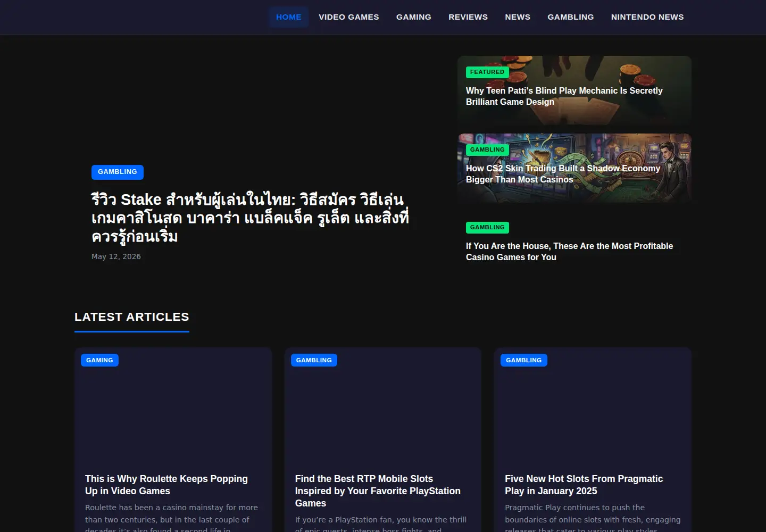This screenshot has width=766, height=532.
Task: Open Why Roulette Keeps Popping Up article
Action: pyautogui.click(x=166, y=485)
